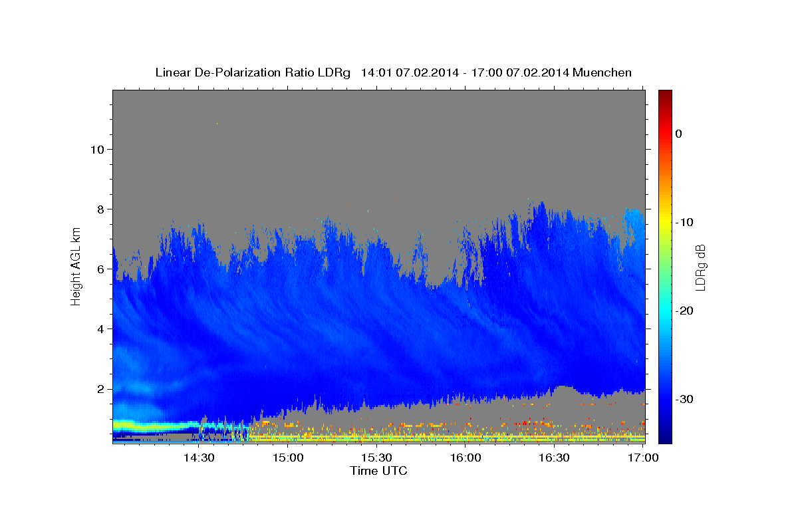Click the '15:00' time axis label
This screenshot has width=798, height=532.
click(288, 458)
